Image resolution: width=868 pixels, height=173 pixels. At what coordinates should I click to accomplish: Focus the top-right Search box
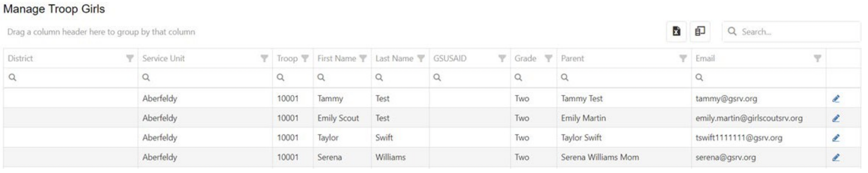(x=791, y=32)
